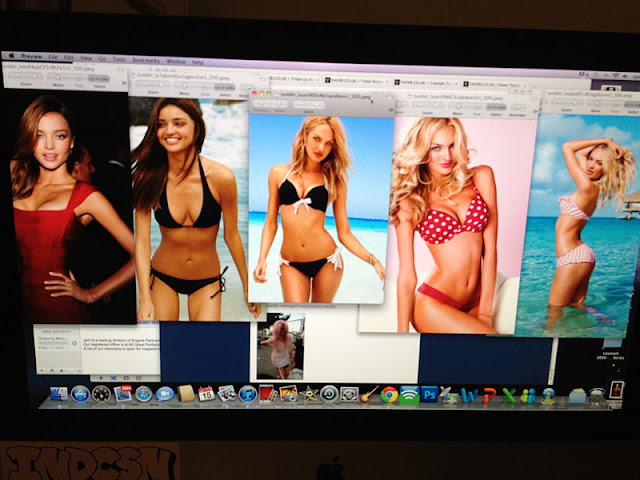
Task: Open Mail with the red unread badge
Action: pyautogui.click(x=122, y=393)
